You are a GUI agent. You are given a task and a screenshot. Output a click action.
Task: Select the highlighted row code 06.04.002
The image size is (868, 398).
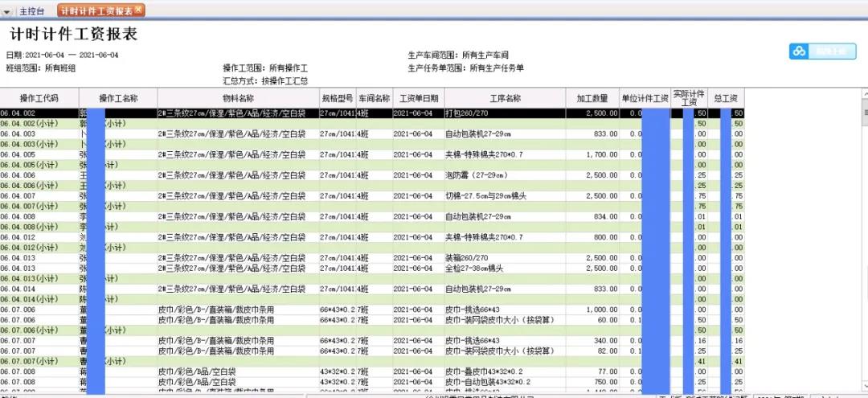tap(18, 113)
